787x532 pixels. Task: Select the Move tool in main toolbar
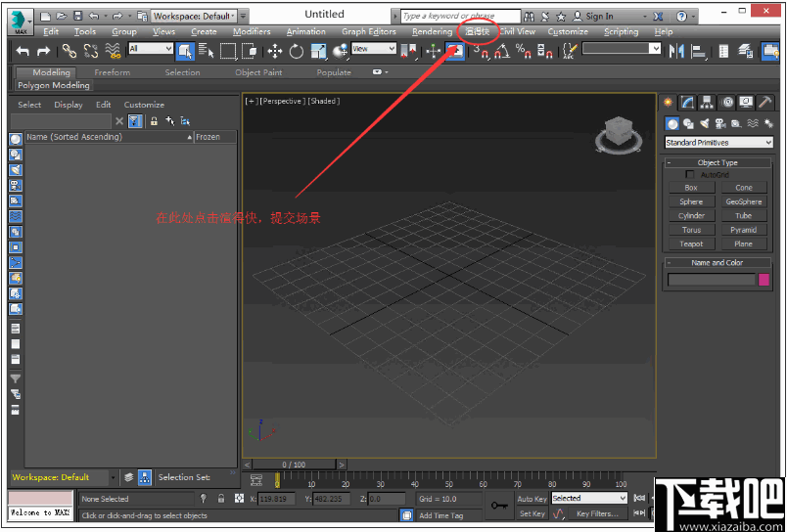click(274, 51)
